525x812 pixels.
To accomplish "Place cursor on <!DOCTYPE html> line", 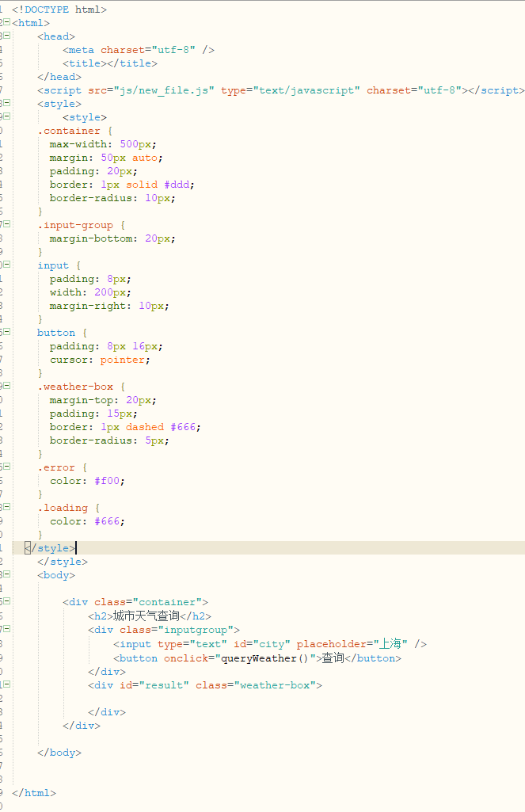I will [x=59, y=10].
